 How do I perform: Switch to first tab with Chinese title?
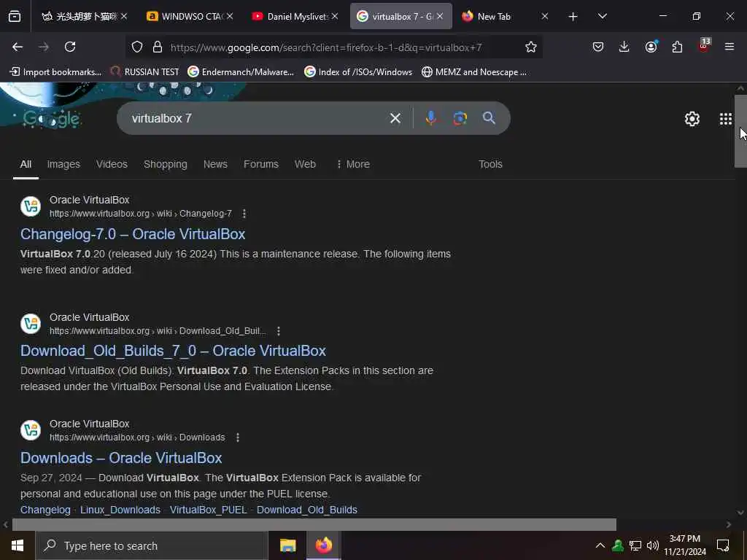pos(85,16)
